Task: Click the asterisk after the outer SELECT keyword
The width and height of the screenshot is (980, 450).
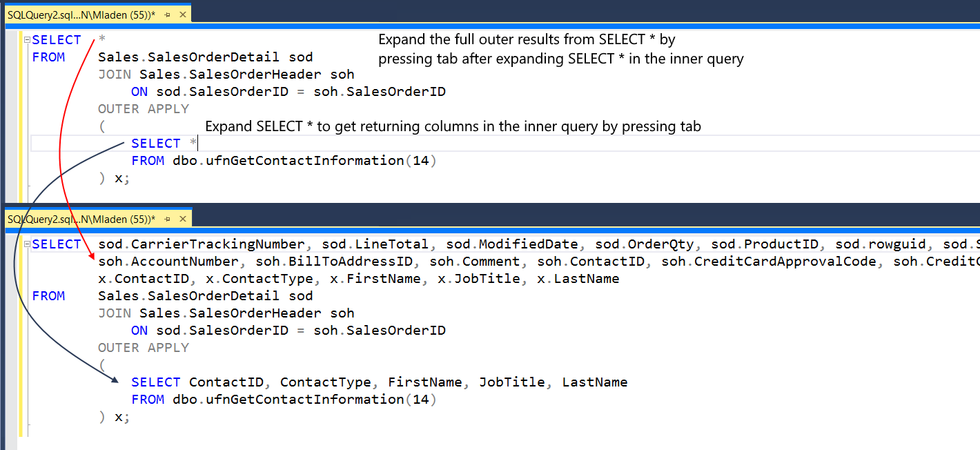Action: [102, 40]
